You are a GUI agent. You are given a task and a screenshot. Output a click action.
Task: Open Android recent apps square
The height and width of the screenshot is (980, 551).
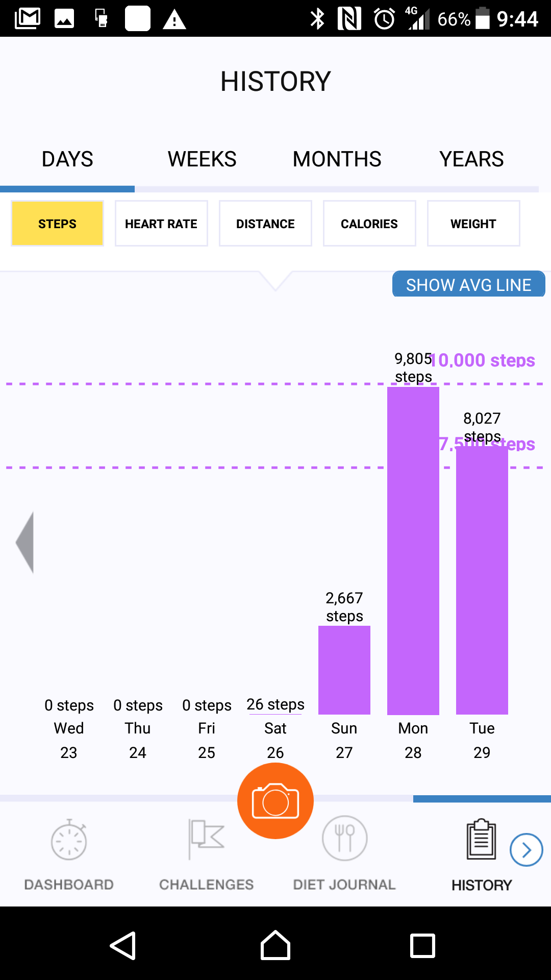(422, 946)
